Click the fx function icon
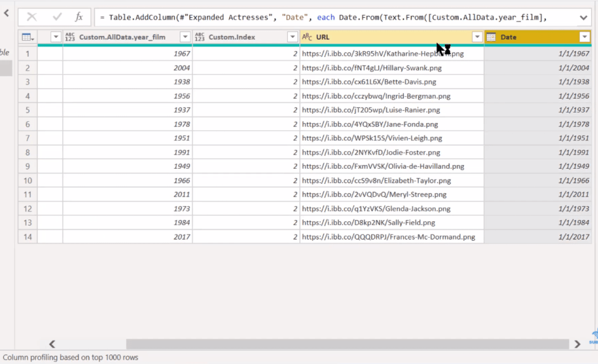The height and width of the screenshot is (364, 598). pos(79,17)
